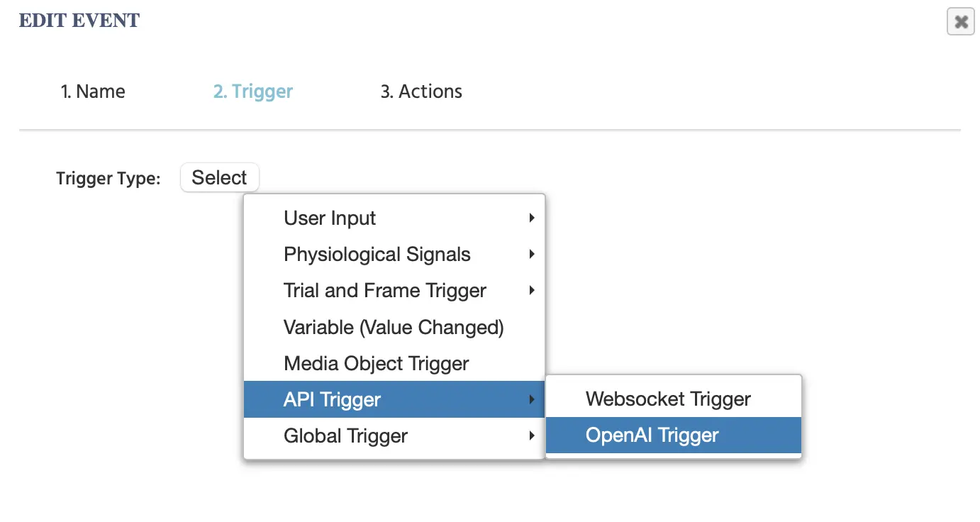The image size is (980, 522).
Task: Choose Websocket Trigger from submenu
Action: click(668, 399)
